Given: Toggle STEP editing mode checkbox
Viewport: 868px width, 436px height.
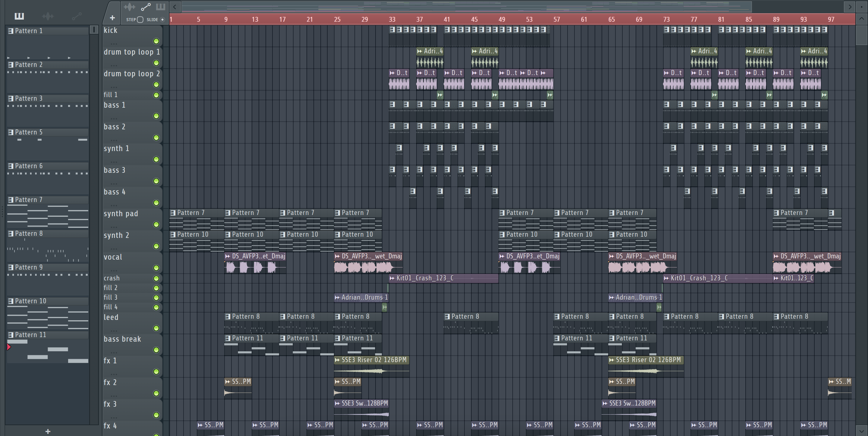Looking at the screenshot, I should click(x=140, y=20).
